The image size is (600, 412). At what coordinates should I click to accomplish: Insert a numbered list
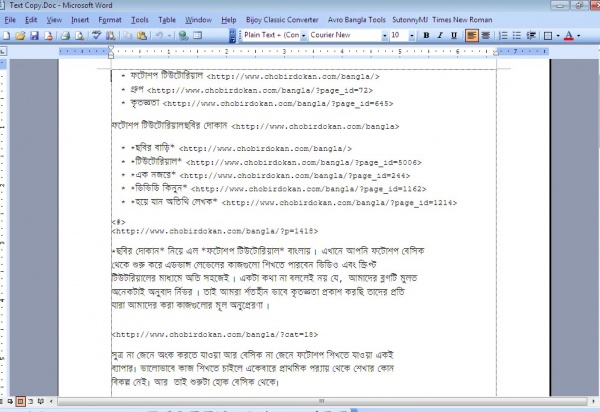pyautogui.click(x=503, y=36)
